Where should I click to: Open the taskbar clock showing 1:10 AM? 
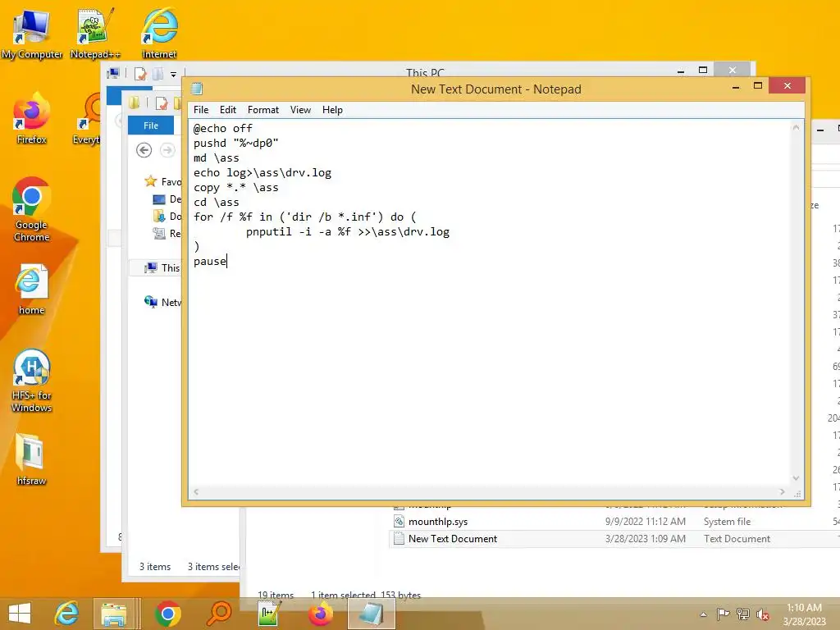(804, 614)
